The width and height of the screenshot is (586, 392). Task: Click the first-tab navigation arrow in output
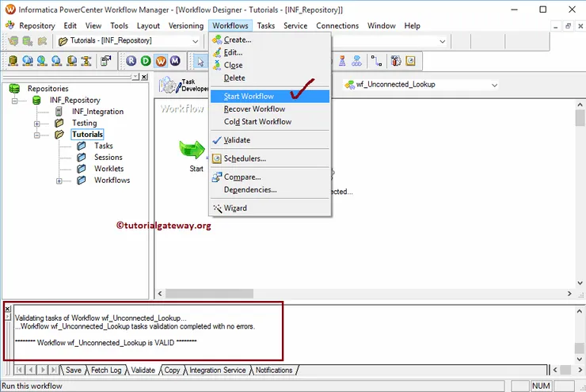click(19, 370)
